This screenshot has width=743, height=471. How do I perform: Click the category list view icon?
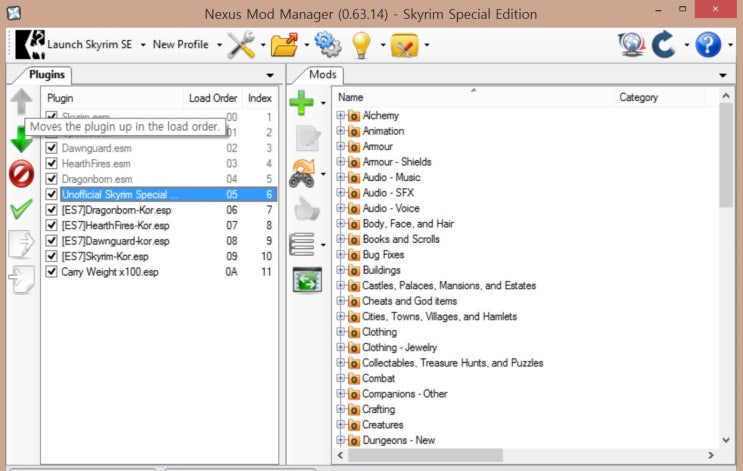click(x=302, y=245)
